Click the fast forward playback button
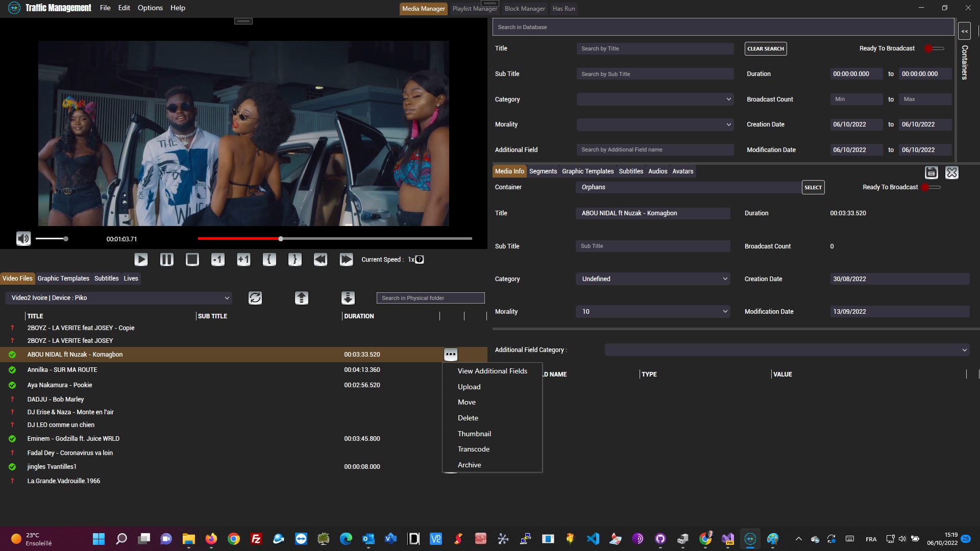Image resolution: width=980 pixels, height=551 pixels. (346, 260)
